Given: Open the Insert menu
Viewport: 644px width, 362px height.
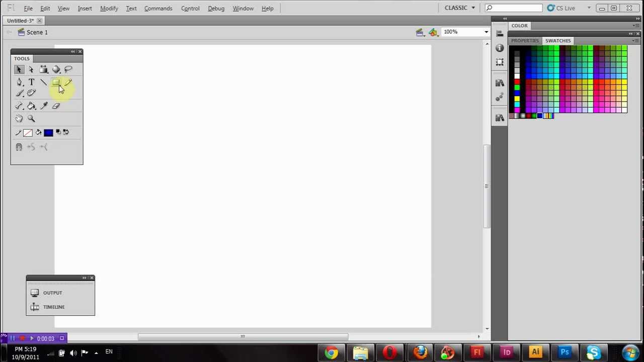Looking at the screenshot, I should coord(85,9).
